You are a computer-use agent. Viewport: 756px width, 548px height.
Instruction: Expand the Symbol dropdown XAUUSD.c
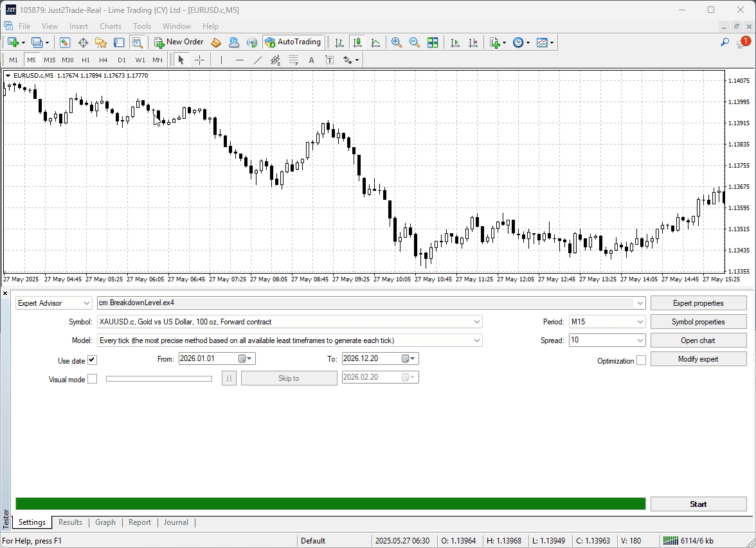(x=290, y=321)
